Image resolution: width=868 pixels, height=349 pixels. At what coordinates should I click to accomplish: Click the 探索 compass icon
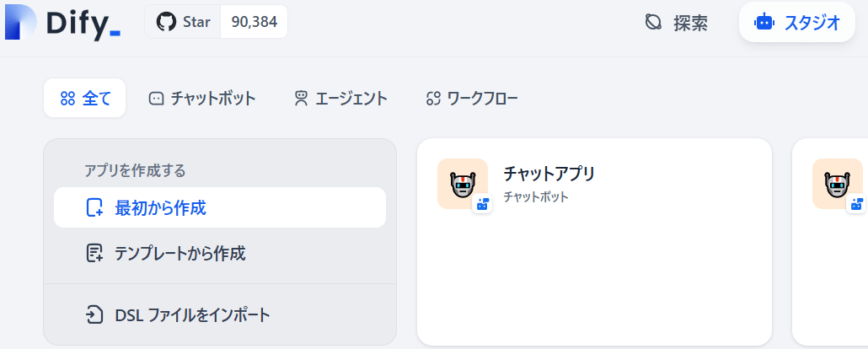click(653, 23)
